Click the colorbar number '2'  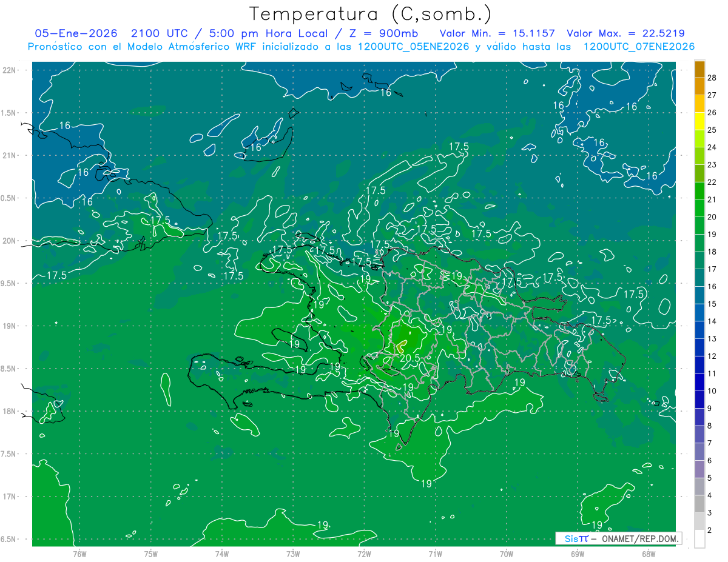coord(710,530)
